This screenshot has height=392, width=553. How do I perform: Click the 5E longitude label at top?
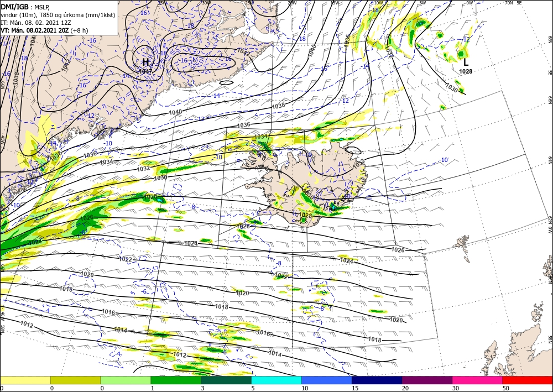click(519, 2)
